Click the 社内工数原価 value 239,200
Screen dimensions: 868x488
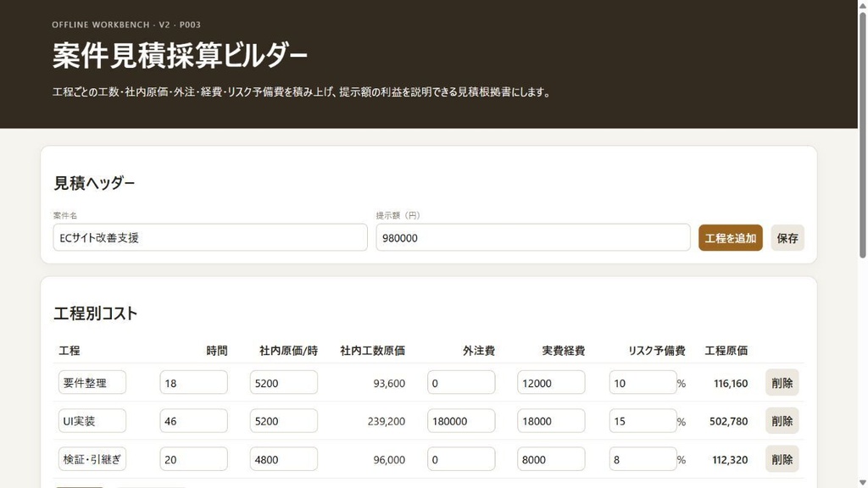pos(387,421)
